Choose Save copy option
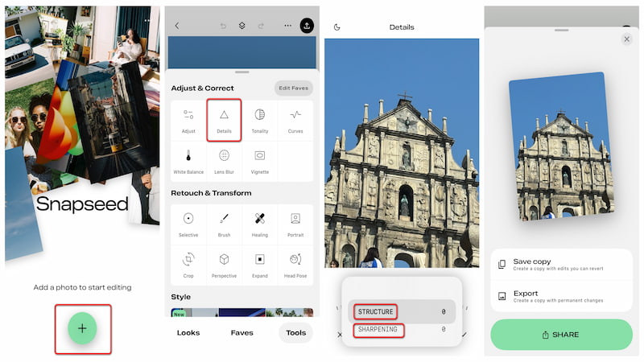Image resolution: width=644 pixels, height=362 pixels. click(561, 265)
